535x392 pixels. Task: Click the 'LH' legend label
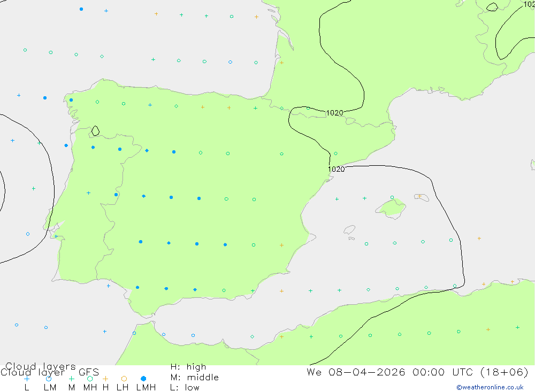click(123, 388)
